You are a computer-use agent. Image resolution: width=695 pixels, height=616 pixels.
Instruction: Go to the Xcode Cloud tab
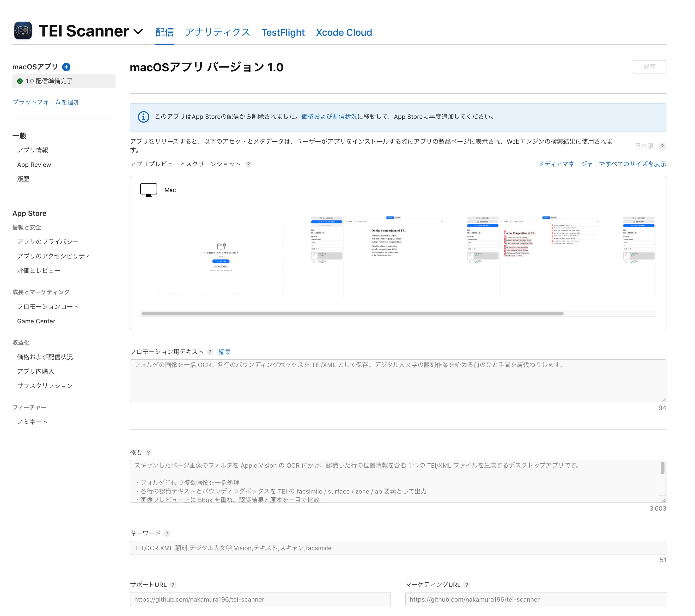pyautogui.click(x=344, y=32)
